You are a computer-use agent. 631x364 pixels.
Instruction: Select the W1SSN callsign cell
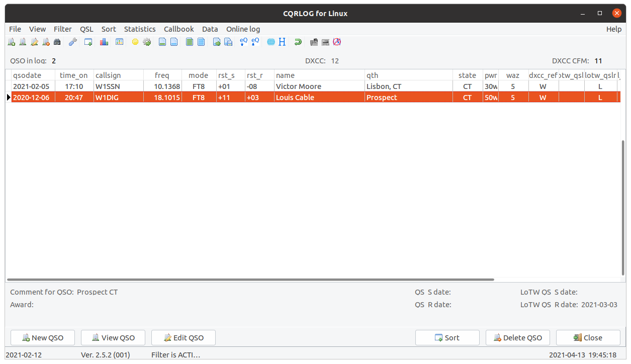tap(118, 86)
